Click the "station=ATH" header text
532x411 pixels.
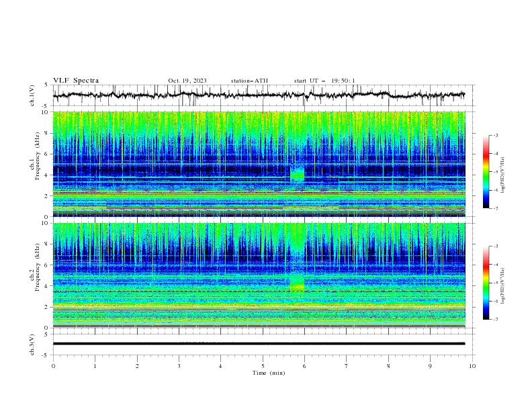coord(249,81)
